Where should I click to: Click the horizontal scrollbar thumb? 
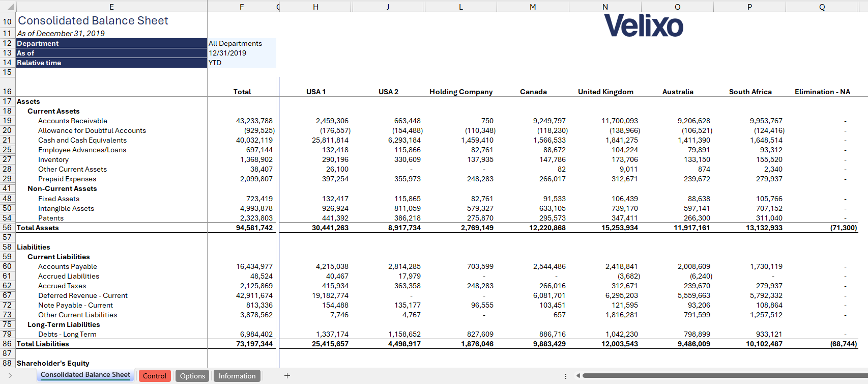pos(722,376)
